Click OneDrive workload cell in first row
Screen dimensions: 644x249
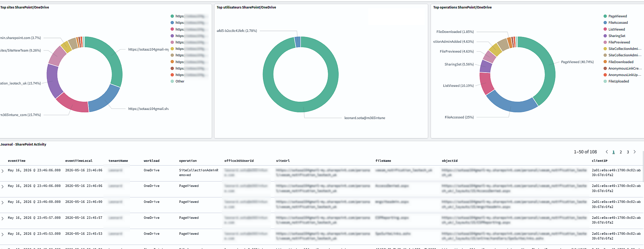coord(151,170)
